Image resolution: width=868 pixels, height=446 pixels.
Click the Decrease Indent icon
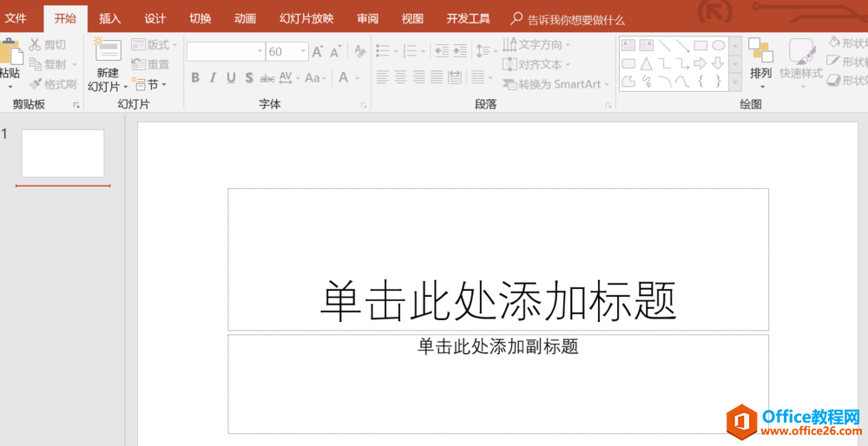[442, 51]
